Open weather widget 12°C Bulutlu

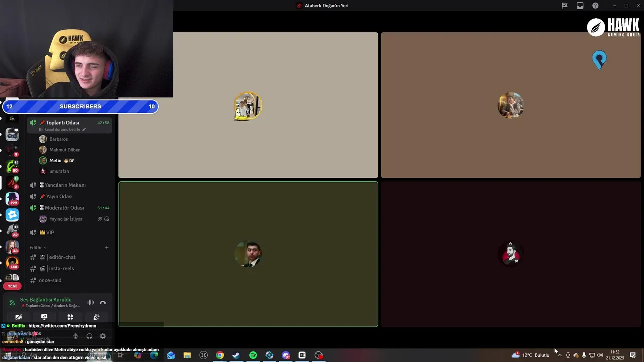tap(531, 355)
